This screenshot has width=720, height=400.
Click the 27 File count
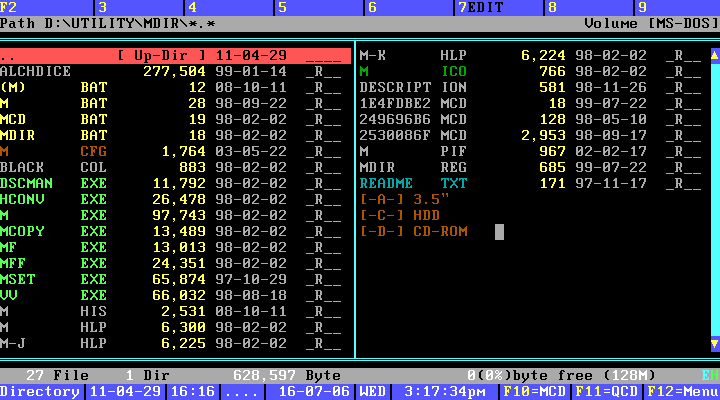click(x=57, y=376)
